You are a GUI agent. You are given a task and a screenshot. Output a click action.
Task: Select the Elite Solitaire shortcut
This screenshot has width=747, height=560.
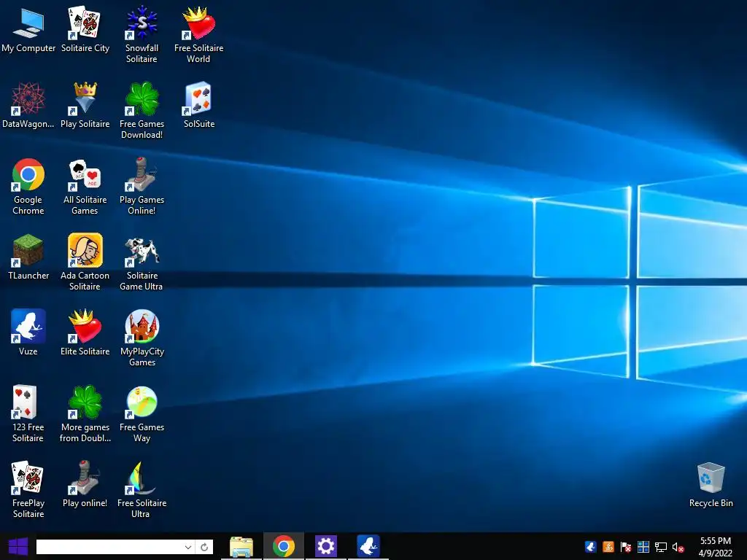[85, 332]
